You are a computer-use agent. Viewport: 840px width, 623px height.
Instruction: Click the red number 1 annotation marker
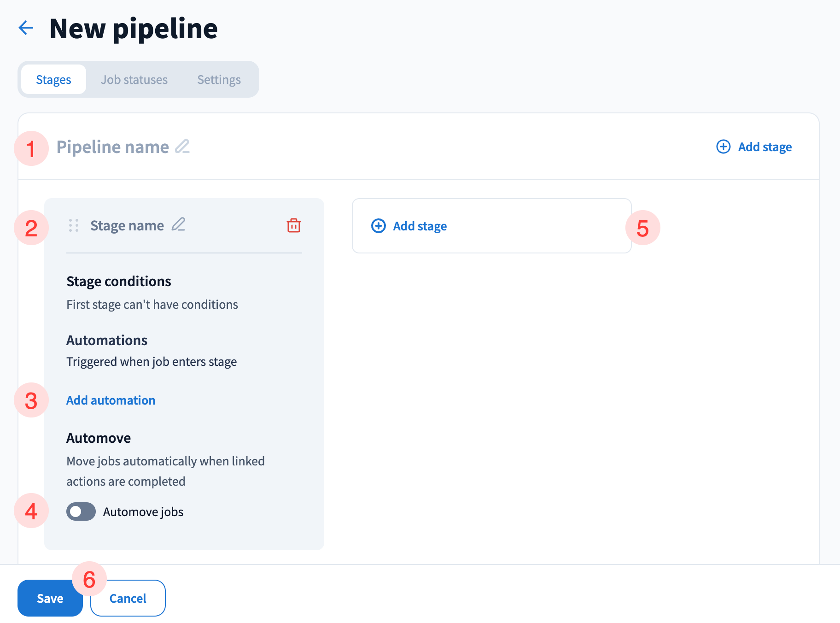pyautogui.click(x=31, y=148)
